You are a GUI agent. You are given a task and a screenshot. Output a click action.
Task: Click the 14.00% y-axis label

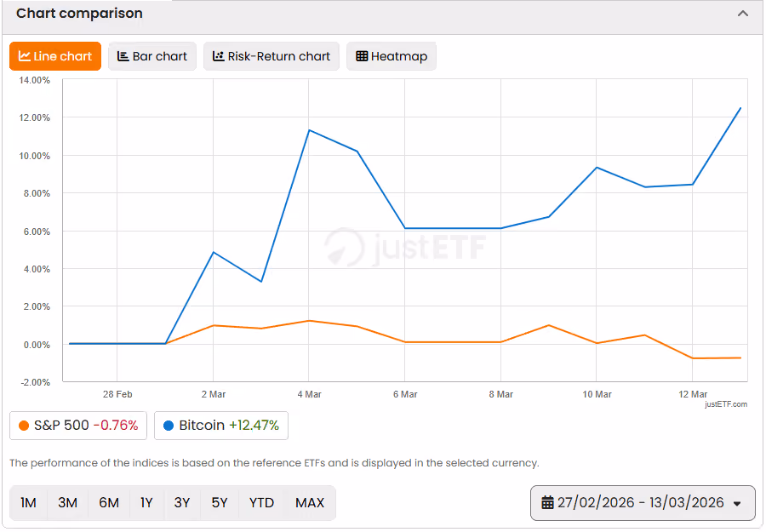tap(35, 80)
